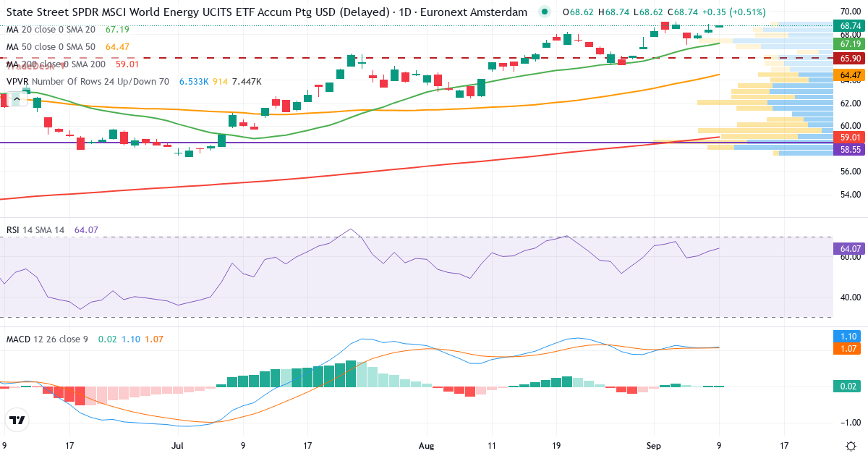Screen dimensions: 868x456
Task: Select the MA 50 close 0 SMA 50 legend
Action: [x=51, y=46]
